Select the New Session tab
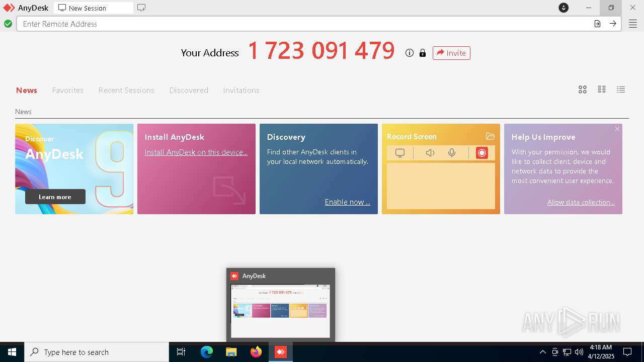644x362 pixels. [94, 8]
